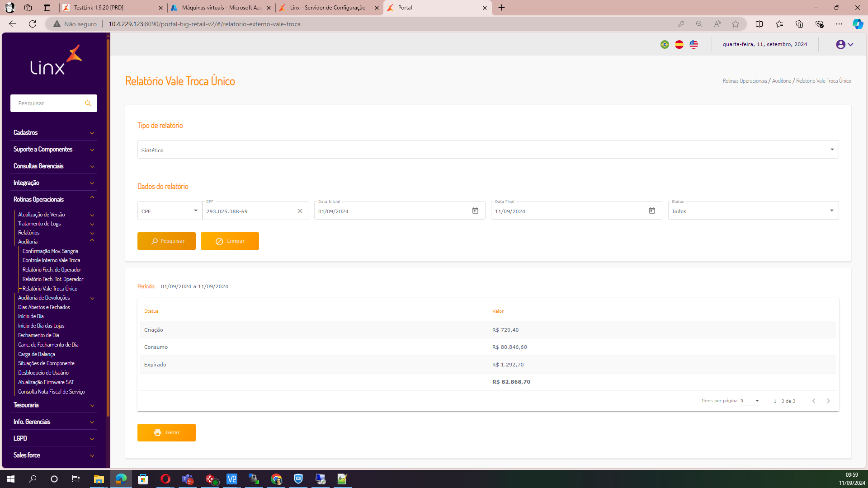
Task: Go back in browser history
Action: click(x=13, y=24)
